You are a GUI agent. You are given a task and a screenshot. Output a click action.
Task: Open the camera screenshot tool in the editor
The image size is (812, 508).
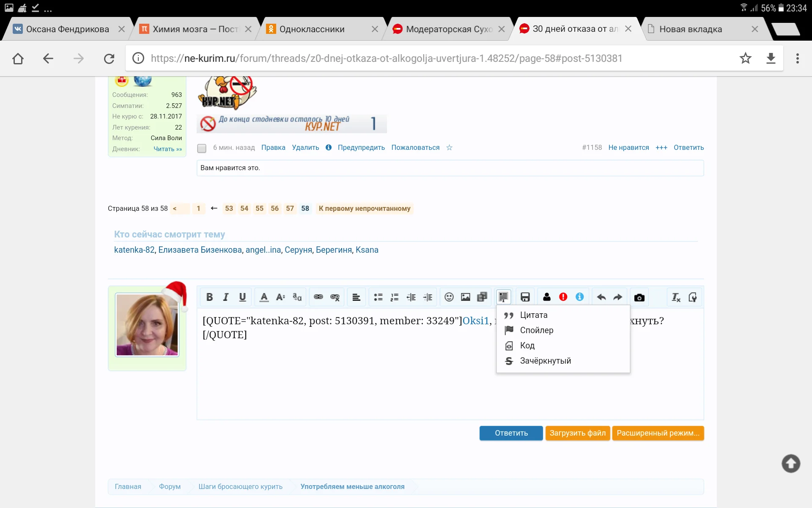coord(639,297)
